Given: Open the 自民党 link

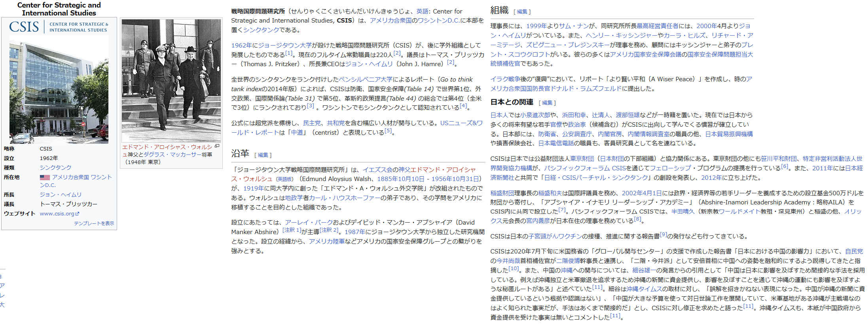Looking at the screenshot, I should click(x=854, y=252).
